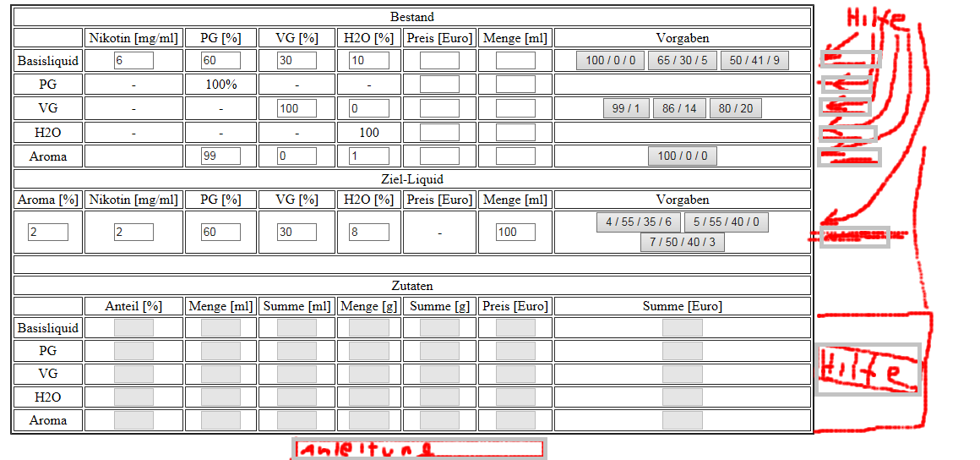This screenshot has width=980, height=460.
Task: Click the 100 / 0 / 0 Basisliquid preset button
Action: point(611,60)
